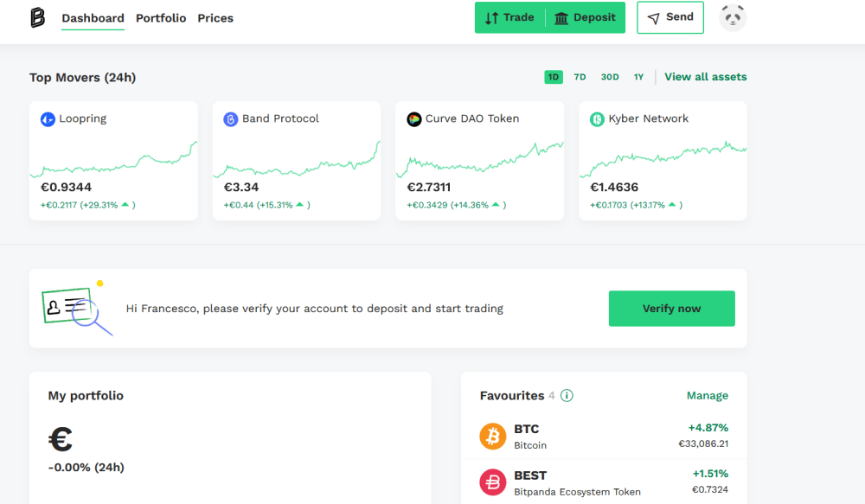Click the Band Protocol coin icon

click(x=231, y=119)
